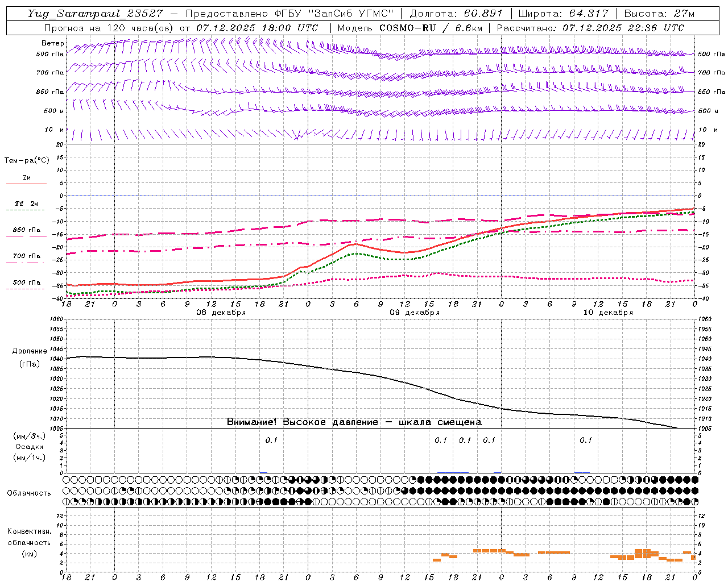Click the station title Yug_Saranpaul_23527
Viewport: 728px width, 582px height.
(95, 14)
